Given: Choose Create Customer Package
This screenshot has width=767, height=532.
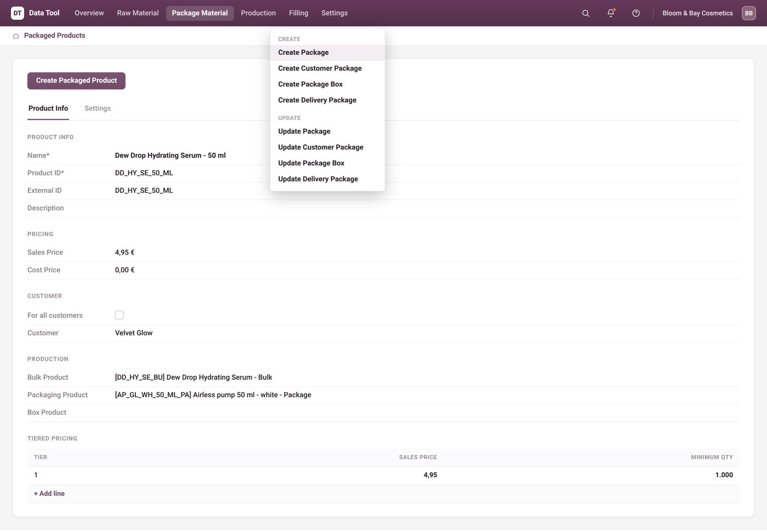Looking at the screenshot, I should pos(328,68).
